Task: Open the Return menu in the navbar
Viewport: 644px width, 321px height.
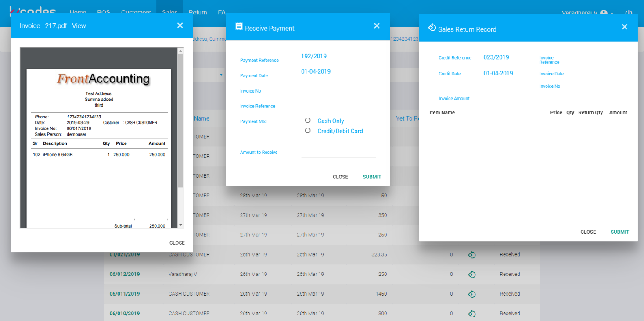Action: pyautogui.click(x=198, y=12)
